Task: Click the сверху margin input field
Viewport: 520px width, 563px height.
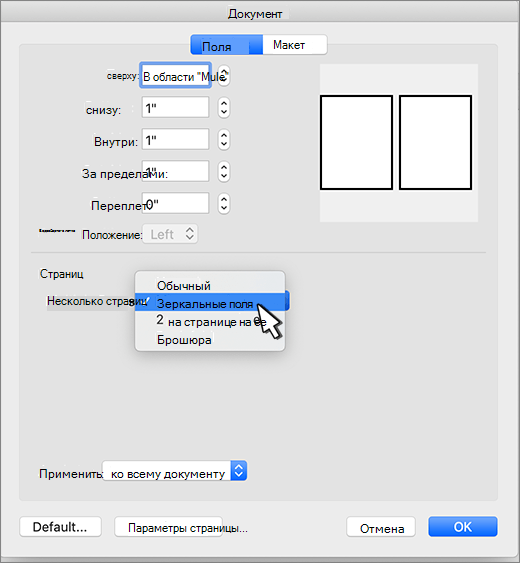Action: click(x=175, y=75)
